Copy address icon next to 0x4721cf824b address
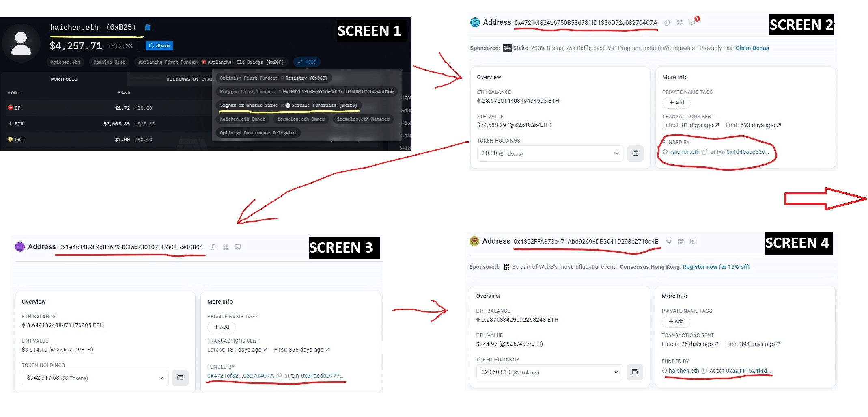The height and width of the screenshot is (417, 868). tap(667, 23)
